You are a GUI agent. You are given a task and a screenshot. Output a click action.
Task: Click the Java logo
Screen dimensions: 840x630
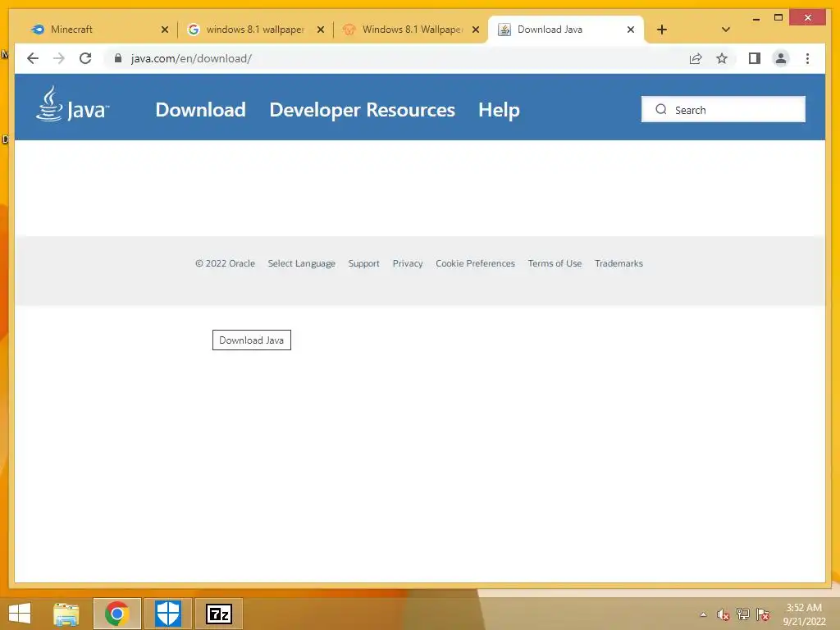(x=72, y=104)
